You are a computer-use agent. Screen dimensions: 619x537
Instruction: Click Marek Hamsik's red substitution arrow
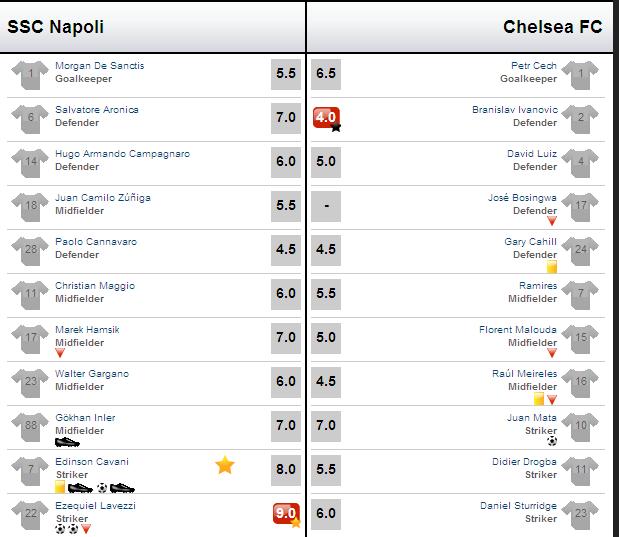coord(60,353)
